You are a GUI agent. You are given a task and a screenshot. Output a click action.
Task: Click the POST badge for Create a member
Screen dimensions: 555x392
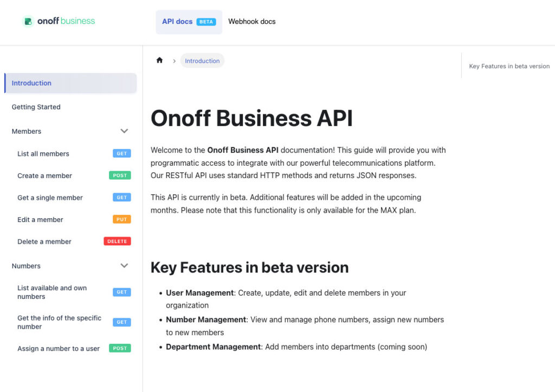coord(119,175)
